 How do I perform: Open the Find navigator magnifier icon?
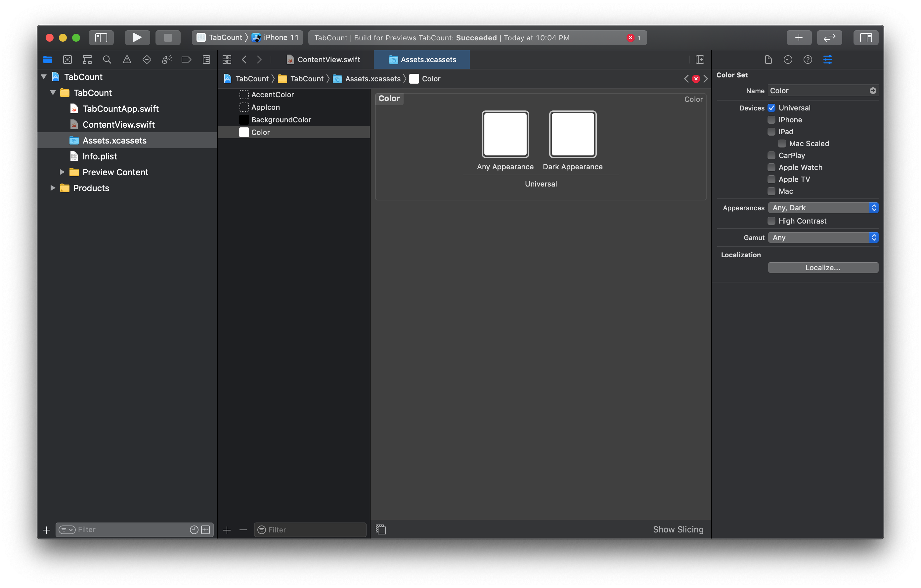107,60
